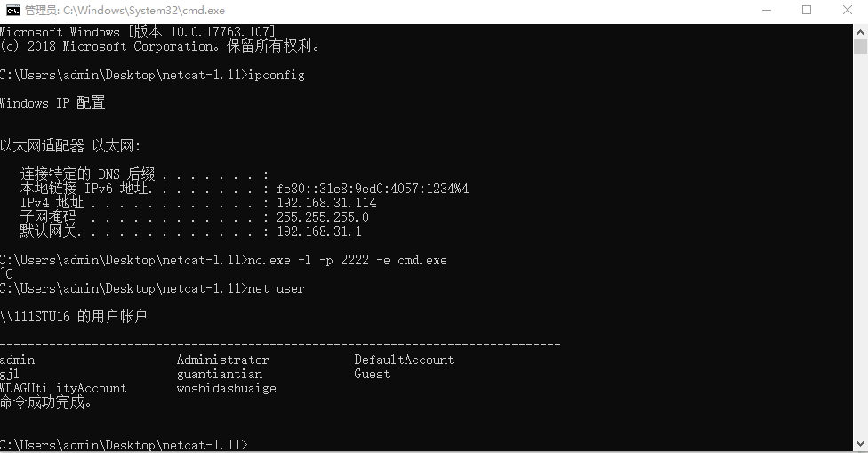Click the empty scrollbar track below thumb
The width and height of the screenshot is (868, 453).
click(860, 244)
